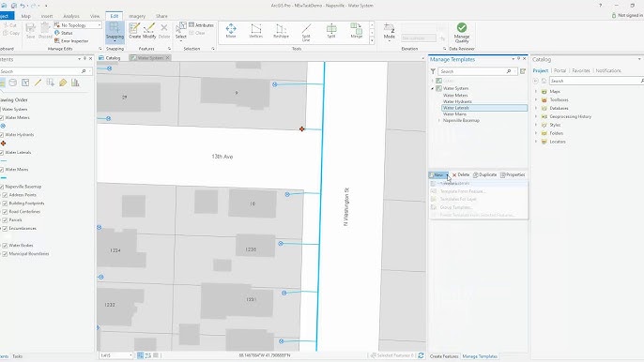Select the Move tool
Viewport: 644px width, 362px height.
231,31
